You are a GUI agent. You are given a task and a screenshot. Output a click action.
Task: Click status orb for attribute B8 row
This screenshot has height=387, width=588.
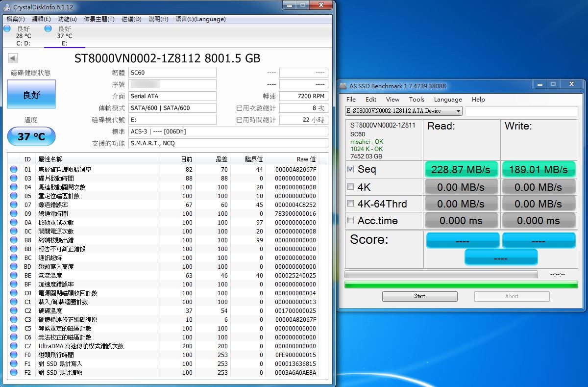click(x=14, y=240)
